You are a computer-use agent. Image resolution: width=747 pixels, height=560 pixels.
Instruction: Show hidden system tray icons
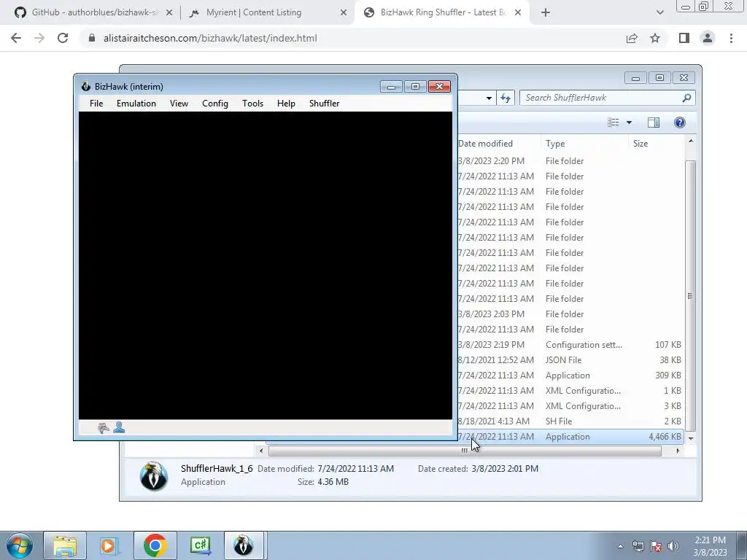tap(620, 547)
